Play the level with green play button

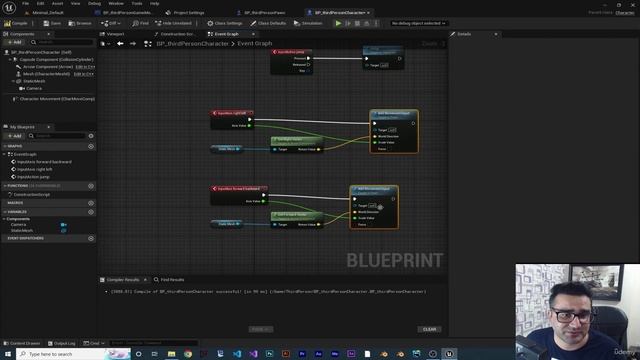[338, 23]
